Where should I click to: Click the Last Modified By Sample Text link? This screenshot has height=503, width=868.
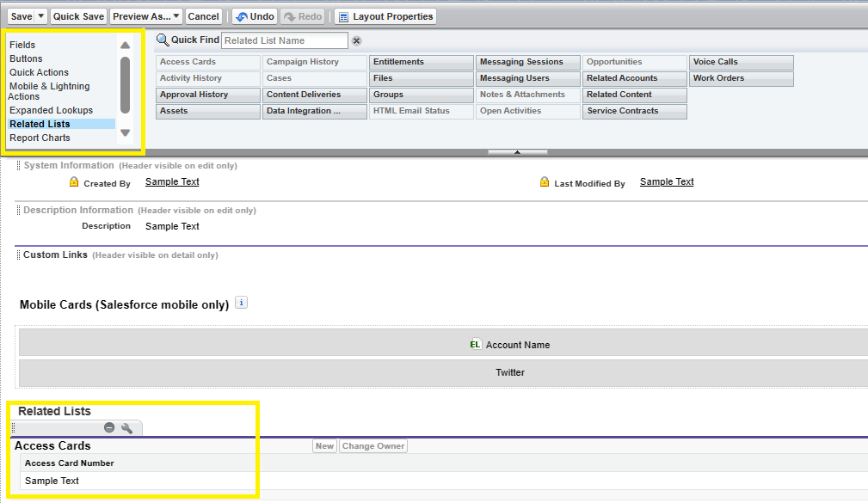coord(667,181)
